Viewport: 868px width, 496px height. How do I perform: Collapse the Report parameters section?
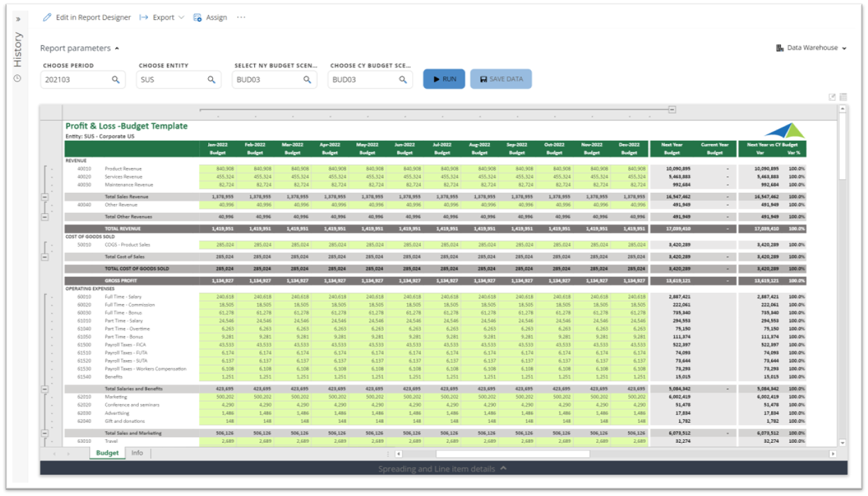click(79, 48)
